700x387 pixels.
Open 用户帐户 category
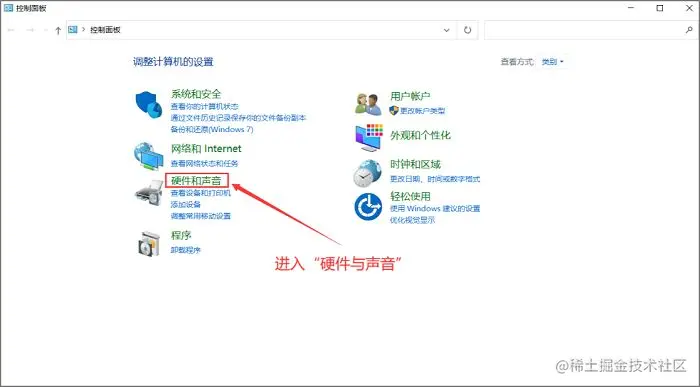click(x=410, y=96)
